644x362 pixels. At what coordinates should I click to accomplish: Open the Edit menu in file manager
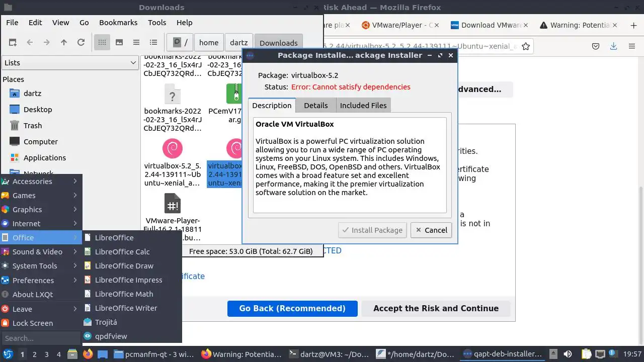coord(35,23)
